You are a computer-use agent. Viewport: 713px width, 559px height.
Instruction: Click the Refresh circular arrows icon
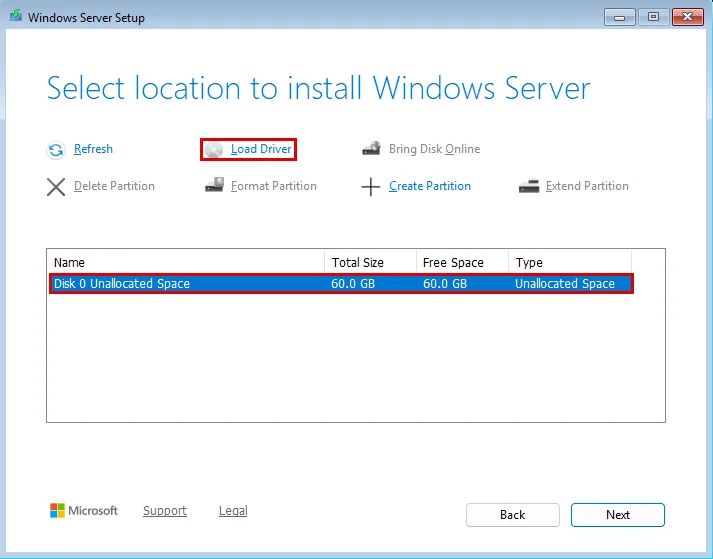click(x=55, y=150)
